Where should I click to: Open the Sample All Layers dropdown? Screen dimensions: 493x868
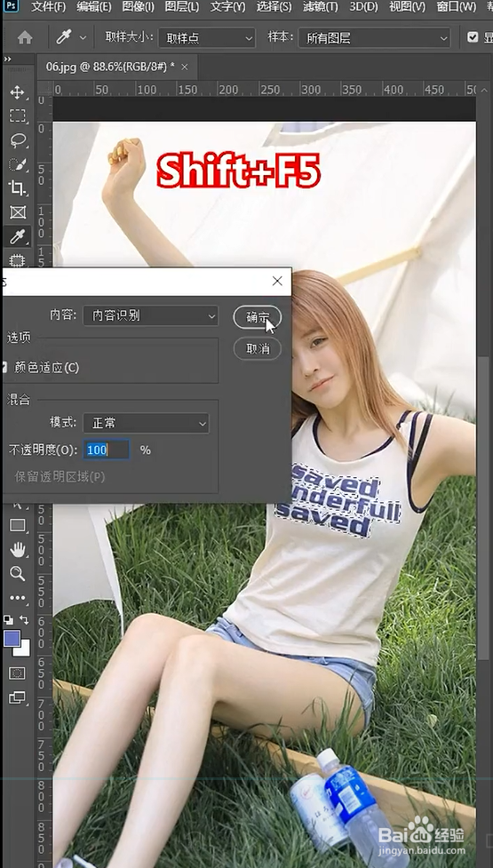coord(374,38)
